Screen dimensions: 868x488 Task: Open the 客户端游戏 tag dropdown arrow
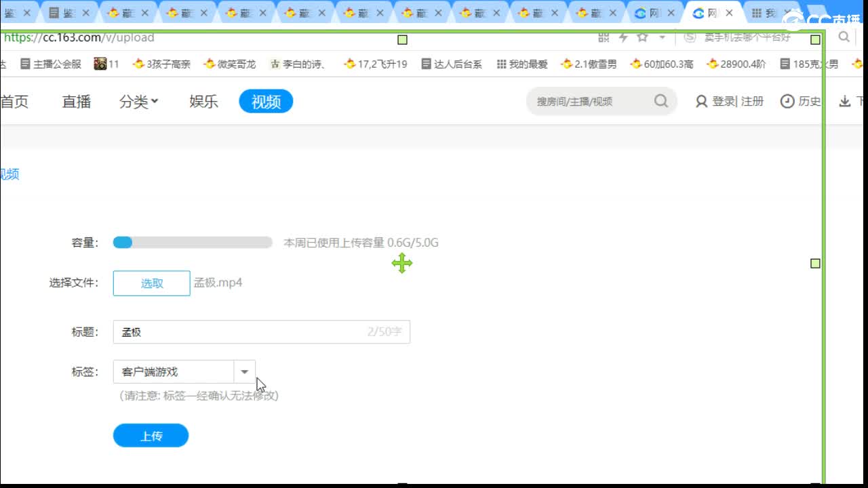pyautogui.click(x=245, y=371)
